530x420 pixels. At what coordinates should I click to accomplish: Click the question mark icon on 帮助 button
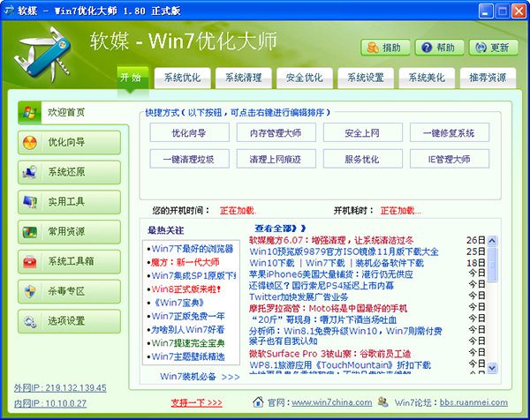click(x=427, y=48)
